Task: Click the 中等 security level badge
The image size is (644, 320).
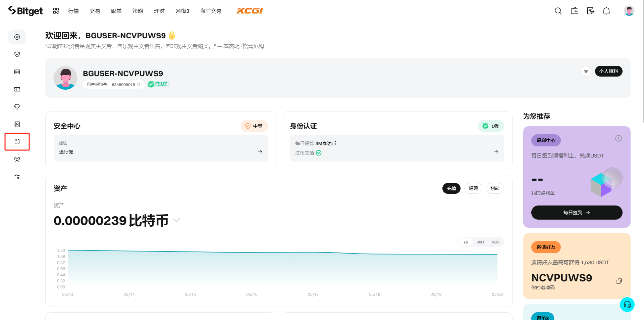Action: pyautogui.click(x=254, y=126)
